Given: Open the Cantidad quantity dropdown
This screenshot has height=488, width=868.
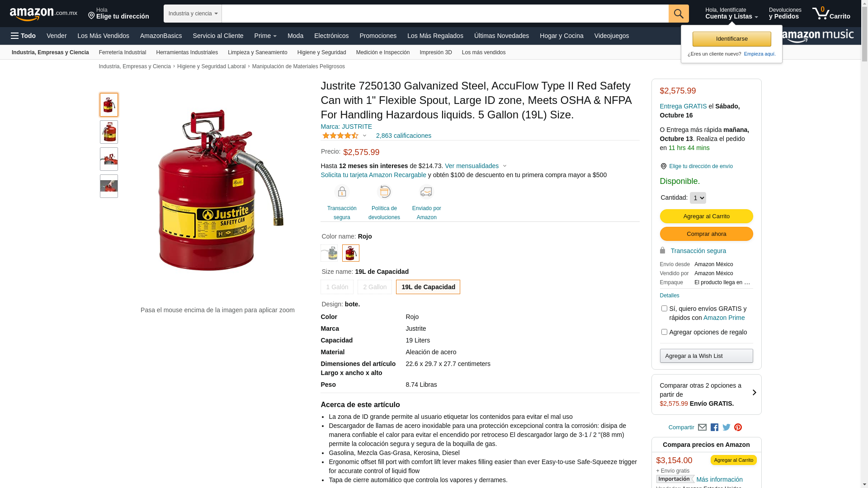Looking at the screenshot, I should 698,198.
